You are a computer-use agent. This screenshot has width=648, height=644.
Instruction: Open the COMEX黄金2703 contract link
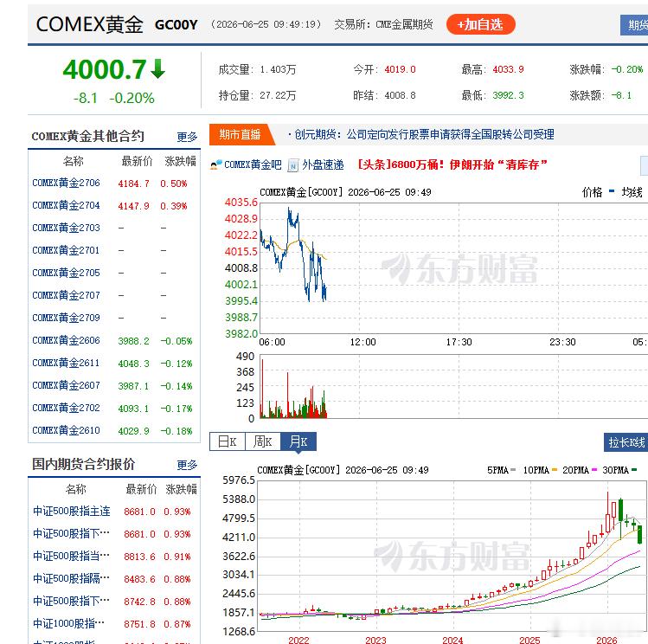click(66, 228)
